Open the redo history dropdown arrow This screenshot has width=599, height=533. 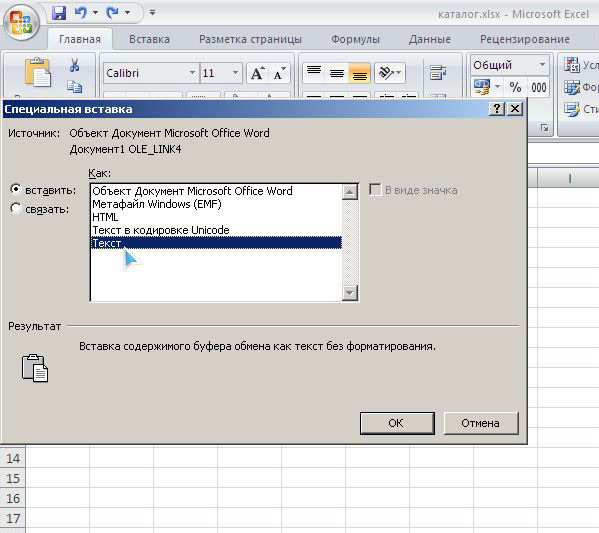127,13
